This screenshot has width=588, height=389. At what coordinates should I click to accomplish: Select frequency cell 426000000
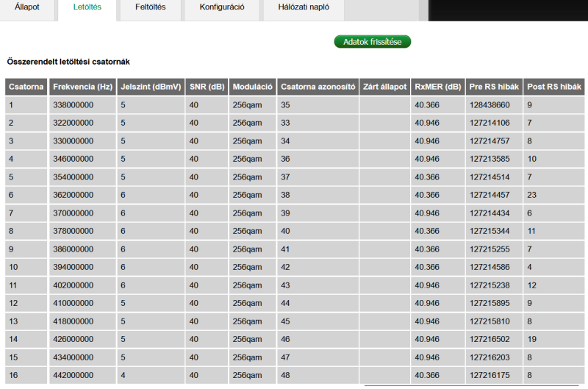pyautogui.click(x=82, y=339)
